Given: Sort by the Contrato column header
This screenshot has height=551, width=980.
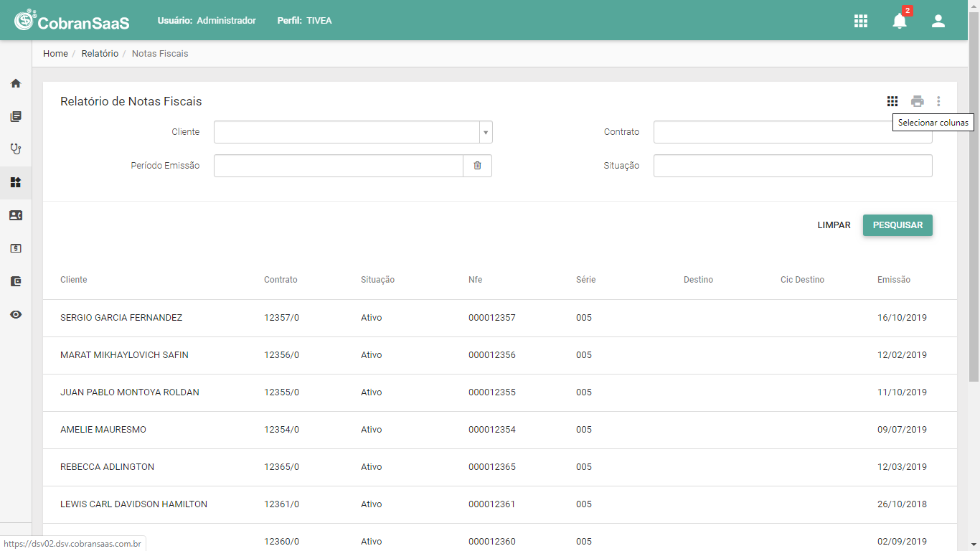Looking at the screenshot, I should point(281,280).
